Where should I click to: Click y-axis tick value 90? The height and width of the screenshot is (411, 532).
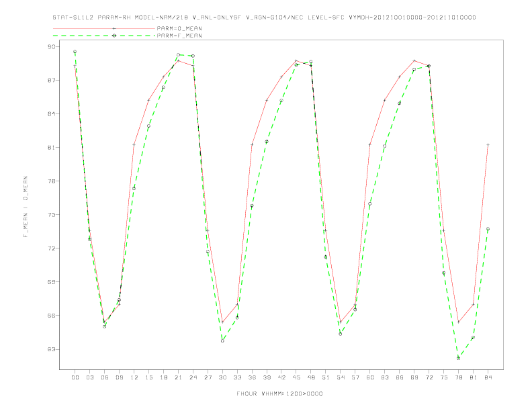[52, 47]
